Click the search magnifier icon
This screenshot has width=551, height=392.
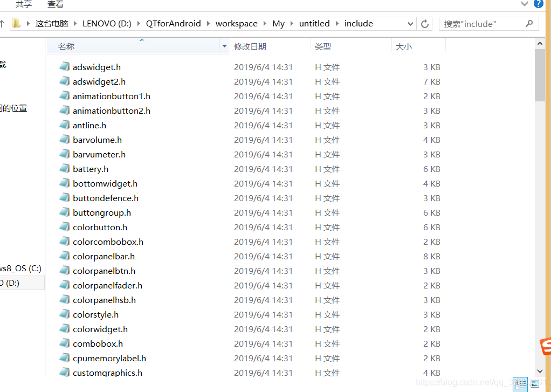[529, 24]
